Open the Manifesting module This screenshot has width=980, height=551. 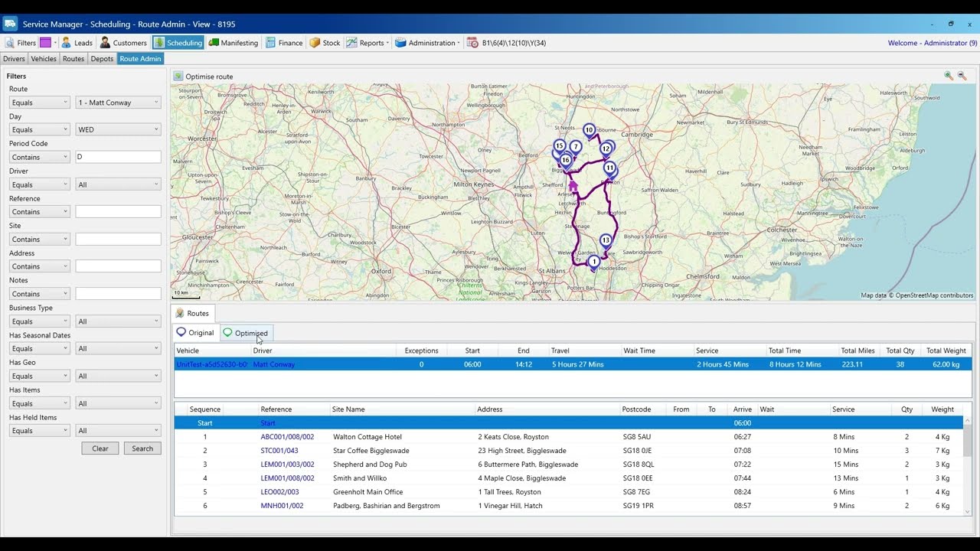coord(234,43)
